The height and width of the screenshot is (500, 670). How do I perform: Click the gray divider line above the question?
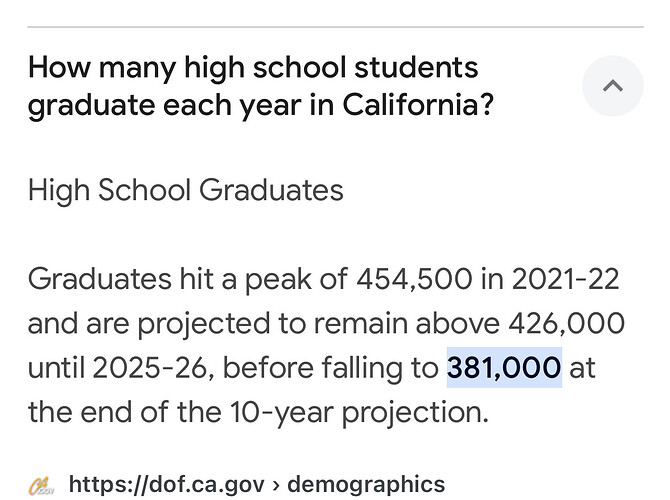coord(335,27)
